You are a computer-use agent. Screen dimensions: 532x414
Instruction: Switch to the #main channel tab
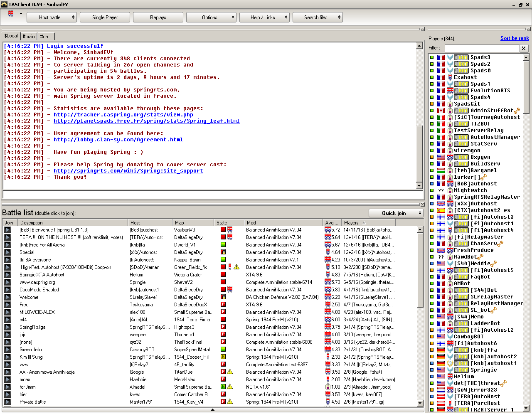tap(29, 37)
